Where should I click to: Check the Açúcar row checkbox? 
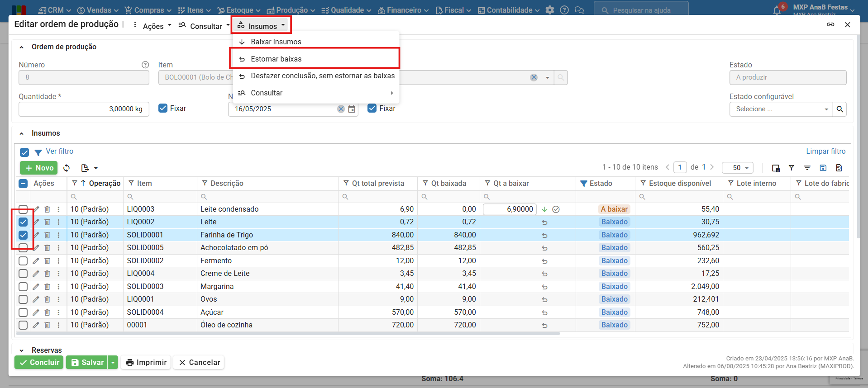(x=23, y=312)
